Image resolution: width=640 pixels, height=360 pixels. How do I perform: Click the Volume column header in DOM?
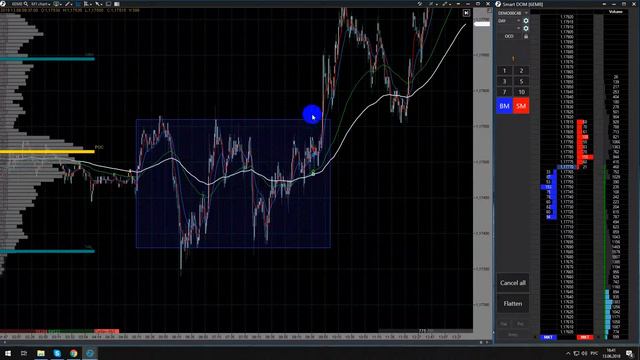[616, 11]
